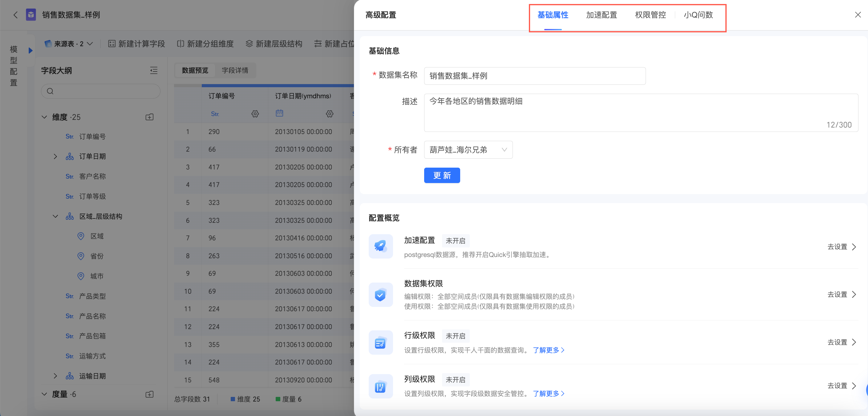This screenshot has width=868, height=416.
Task: Add a new measure folder icon
Action: coord(150,394)
